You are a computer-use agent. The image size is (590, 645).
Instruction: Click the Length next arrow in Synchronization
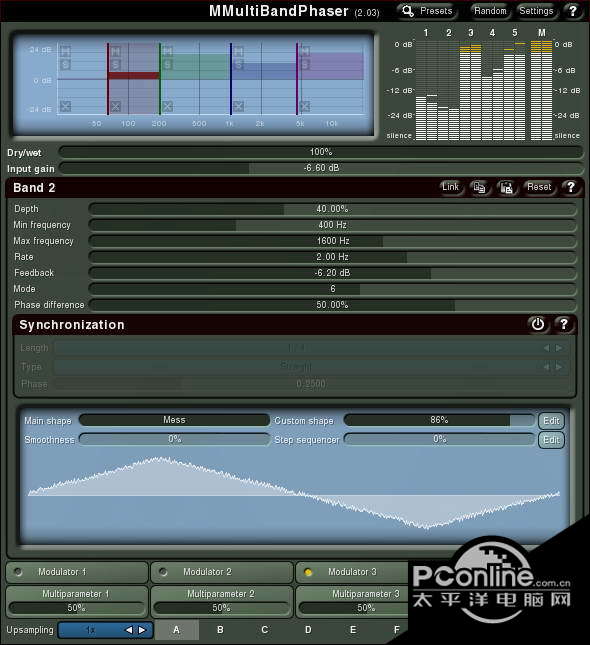(559, 348)
